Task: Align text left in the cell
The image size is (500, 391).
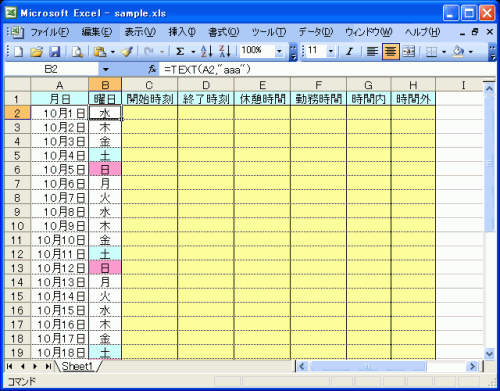Action: click(372, 52)
